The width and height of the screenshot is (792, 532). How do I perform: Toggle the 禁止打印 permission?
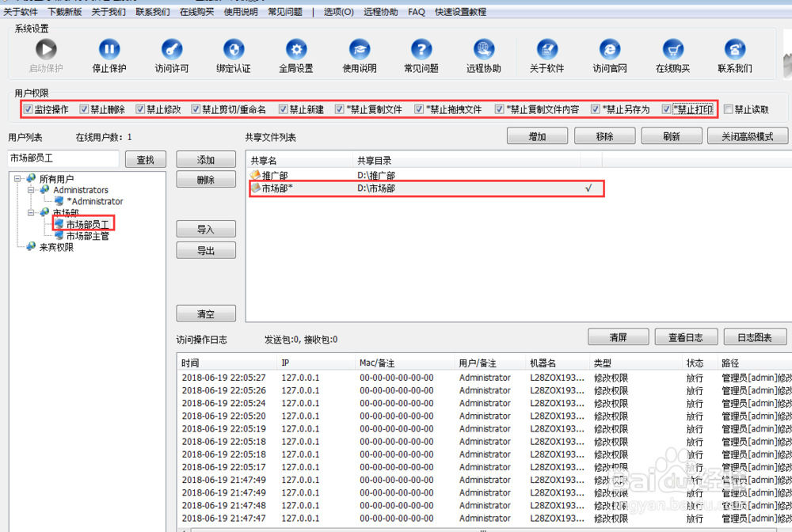(x=666, y=109)
